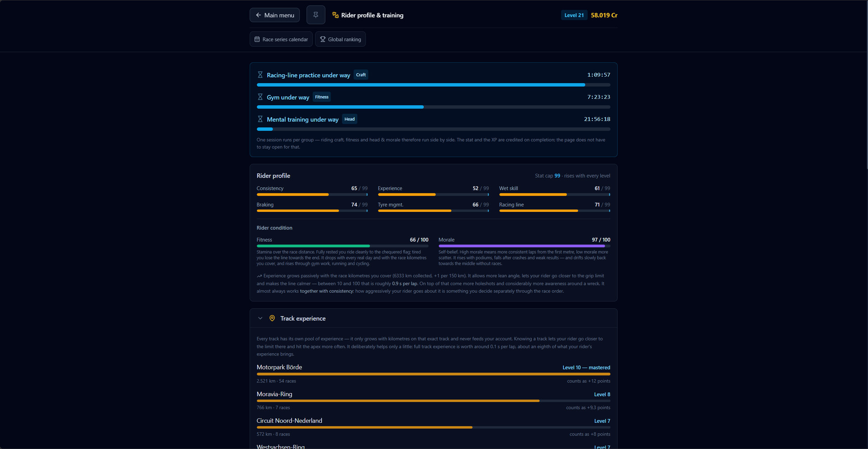This screenshot has height=449, width=868.
Task: Click the Rider condition subheading
Action: click(274, 228)
